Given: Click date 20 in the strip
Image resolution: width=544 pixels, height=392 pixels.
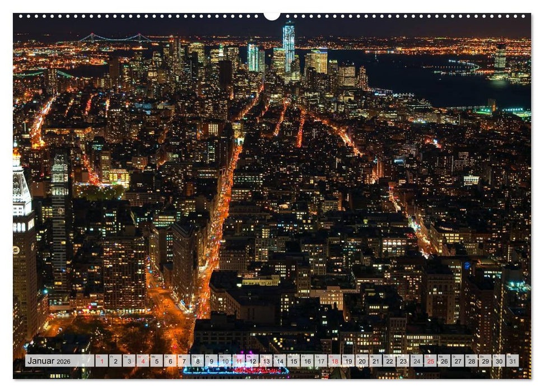Looking at the screenshot, I should tap(361, 361).
